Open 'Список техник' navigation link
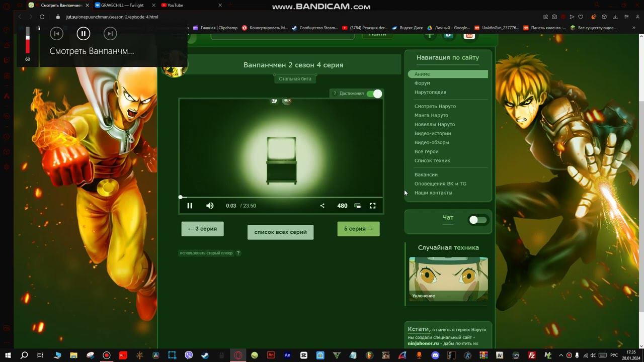Screen dimensions: 644x362 pos(432,160)
